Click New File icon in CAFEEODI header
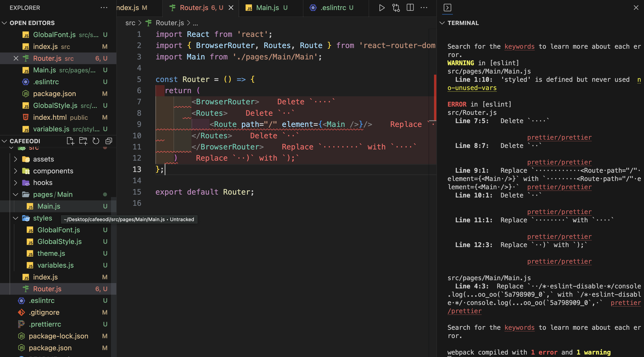Viewport: 644px width, 357px height. coord(70,141)
